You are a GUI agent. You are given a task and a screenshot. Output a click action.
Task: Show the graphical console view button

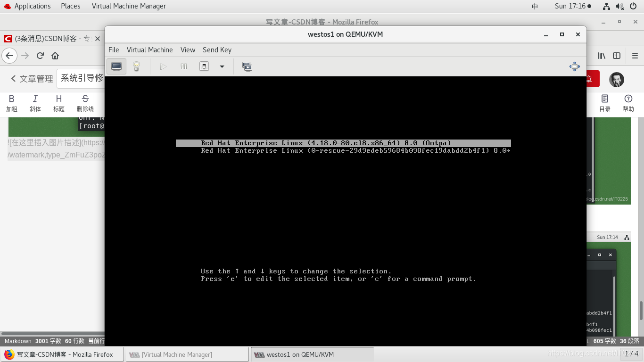pyautogui.click(x=116, y=66)
